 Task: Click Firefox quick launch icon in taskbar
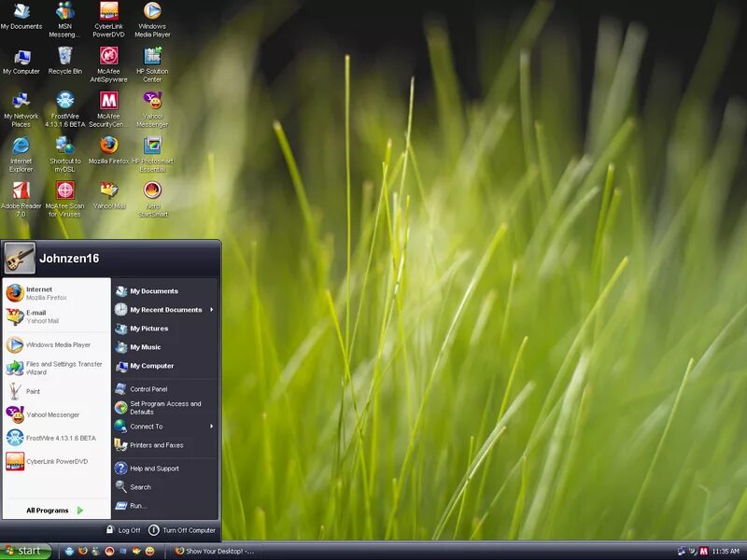(x=83, y=551)
